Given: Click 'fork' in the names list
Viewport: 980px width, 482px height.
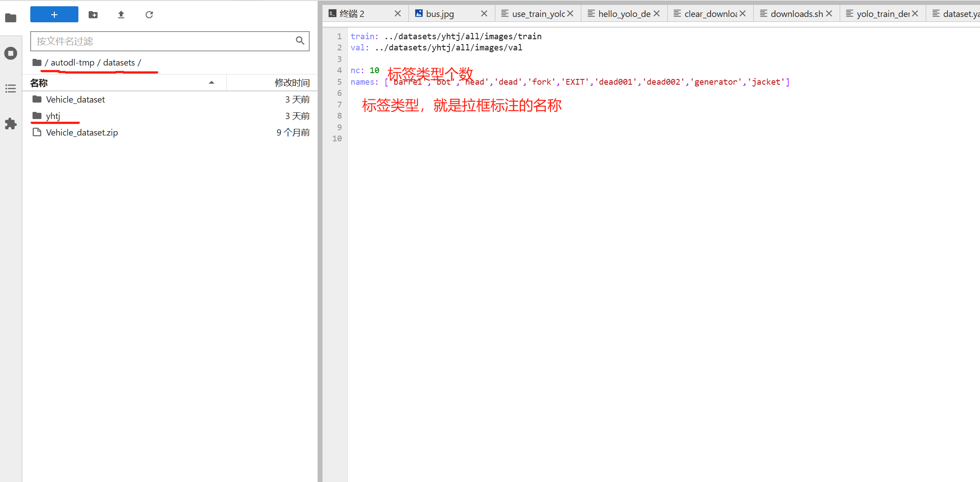Looking at the screenshot, I should click(542, 82).
